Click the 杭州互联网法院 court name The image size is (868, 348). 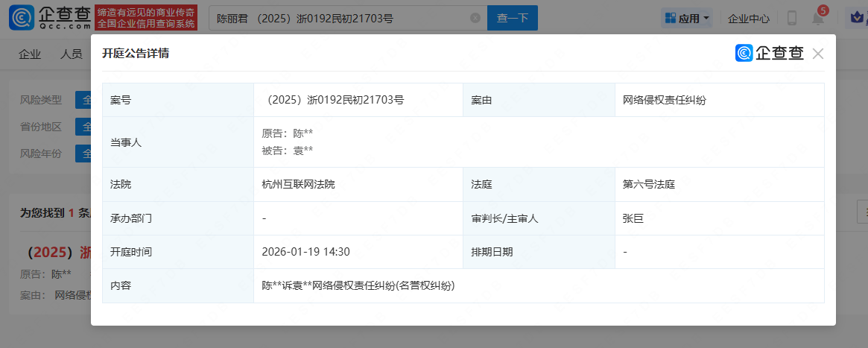coord(298,184)
